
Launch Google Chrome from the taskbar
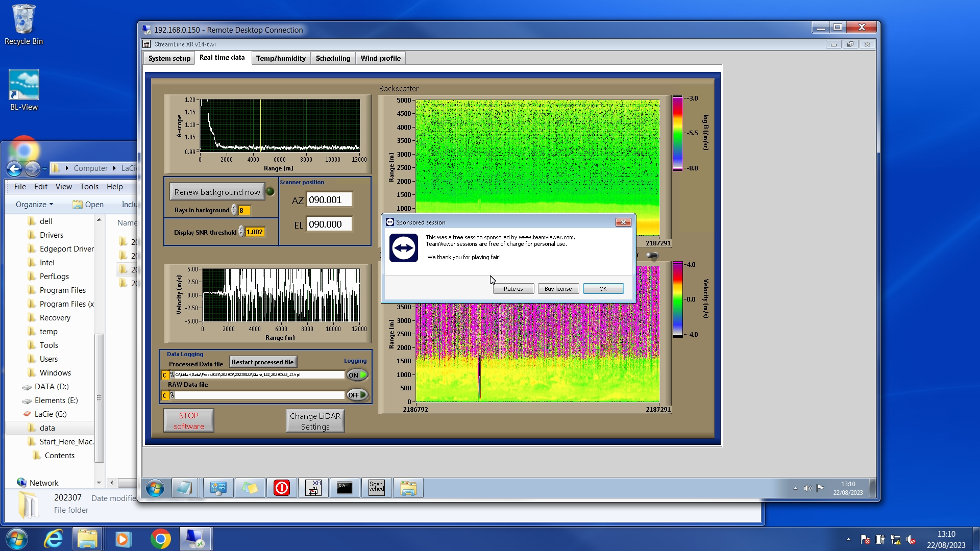coord(160,539)
